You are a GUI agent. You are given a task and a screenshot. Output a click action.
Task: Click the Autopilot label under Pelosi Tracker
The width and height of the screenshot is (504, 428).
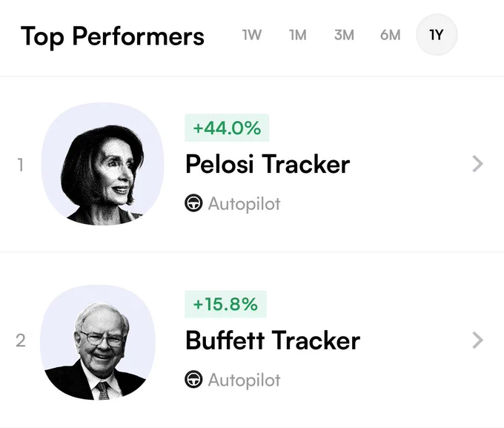tap(245, 204)
